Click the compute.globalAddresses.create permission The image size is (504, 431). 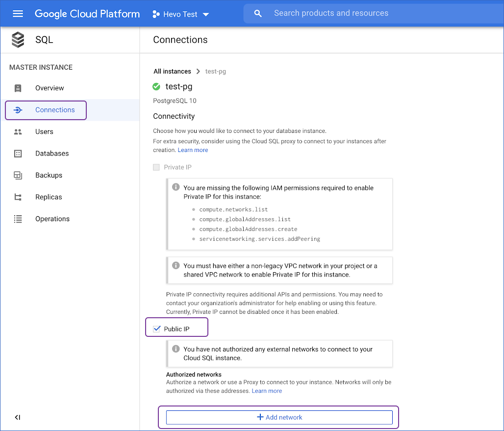[x=248, y=229]
